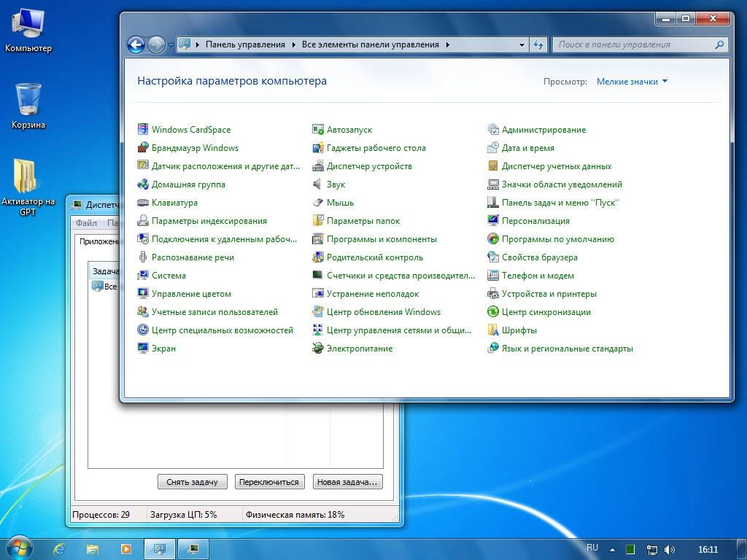The width and height of the screenshot is (747, 560).
Task: Click the Диспетчер устройств icon
Action: (x=318, y=166)
